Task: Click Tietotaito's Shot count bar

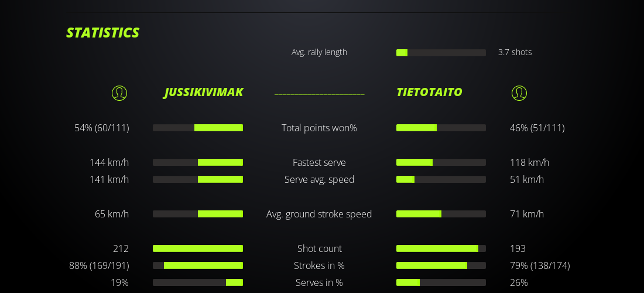Action: [441, 248]
